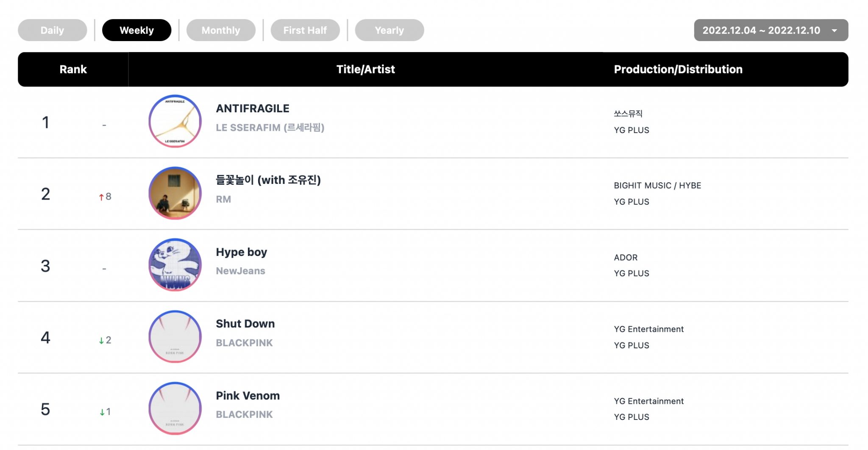Expand the date range selector dropdown

770,30
